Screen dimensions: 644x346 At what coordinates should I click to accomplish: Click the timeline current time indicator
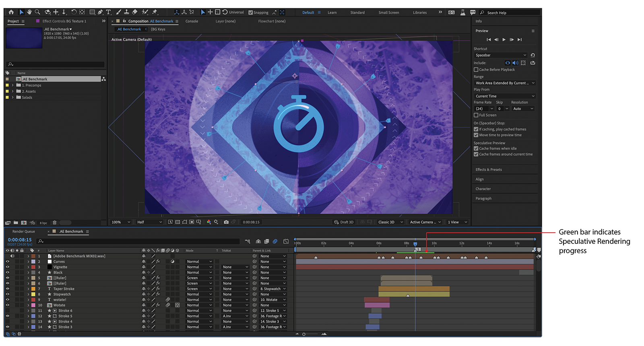(415, 244)
